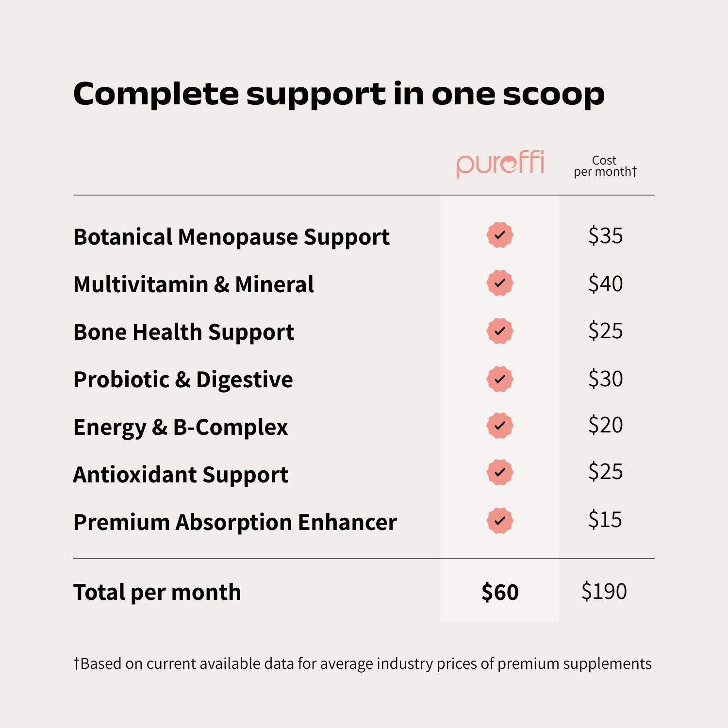
Task: Select the Premium Absorption Enhancer label
Action: [235, 522]
